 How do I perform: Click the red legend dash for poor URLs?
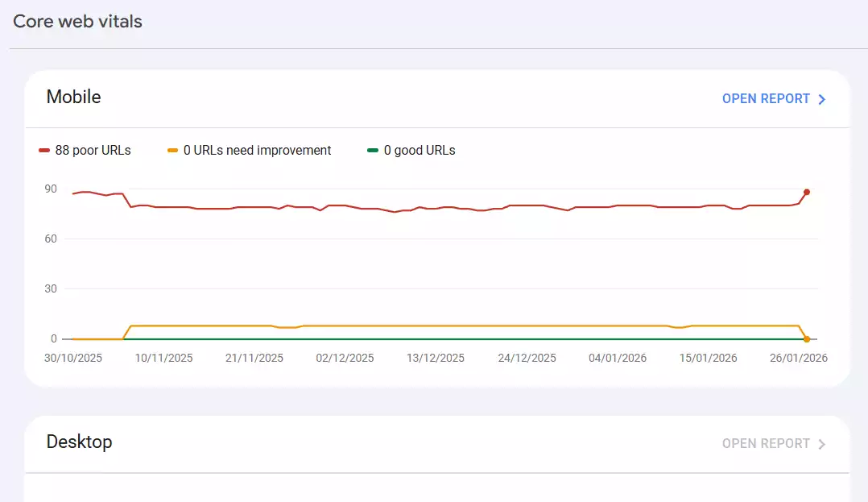point(43,150)
